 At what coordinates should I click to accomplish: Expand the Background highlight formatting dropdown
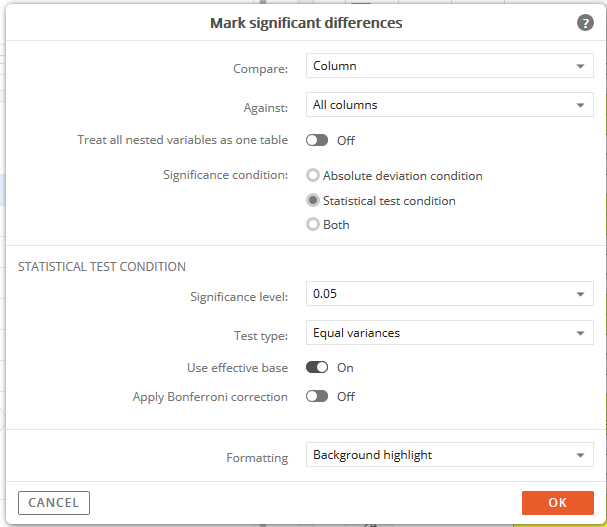(449, 455)
